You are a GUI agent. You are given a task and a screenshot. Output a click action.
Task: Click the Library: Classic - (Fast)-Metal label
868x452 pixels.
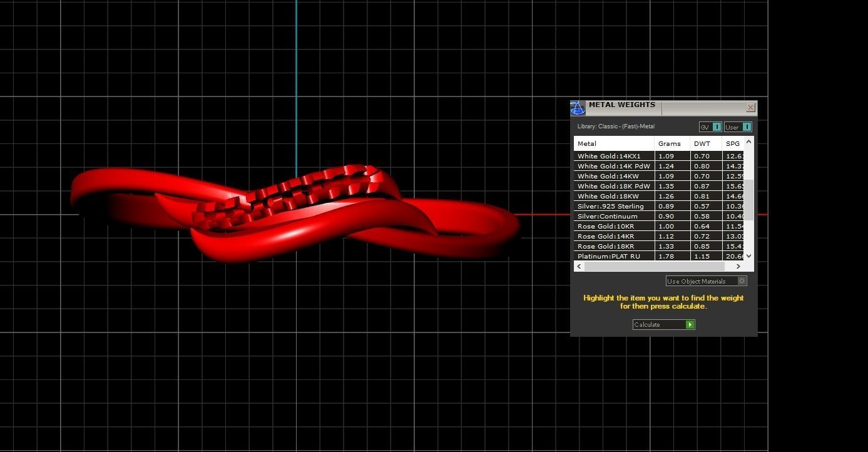tap(616, 126)
